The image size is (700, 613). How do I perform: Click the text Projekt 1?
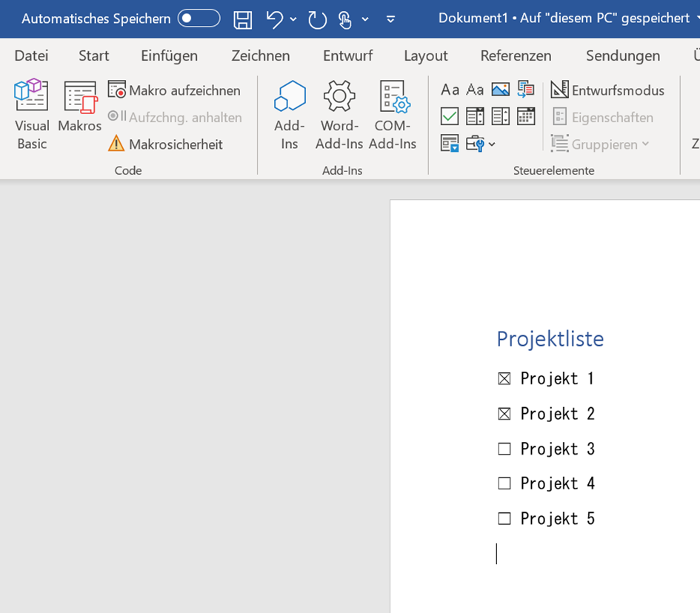pyautogui.click(x=557, y=379)
